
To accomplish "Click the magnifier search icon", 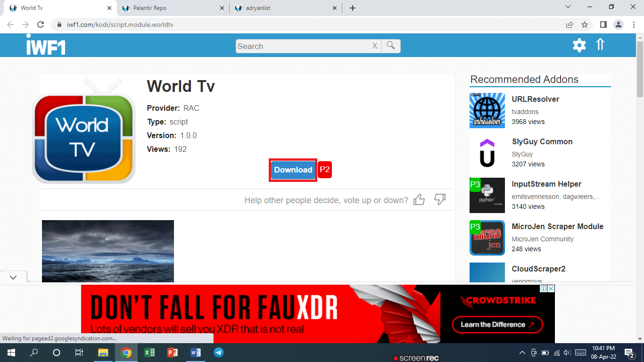I will [x=391, y=46].
